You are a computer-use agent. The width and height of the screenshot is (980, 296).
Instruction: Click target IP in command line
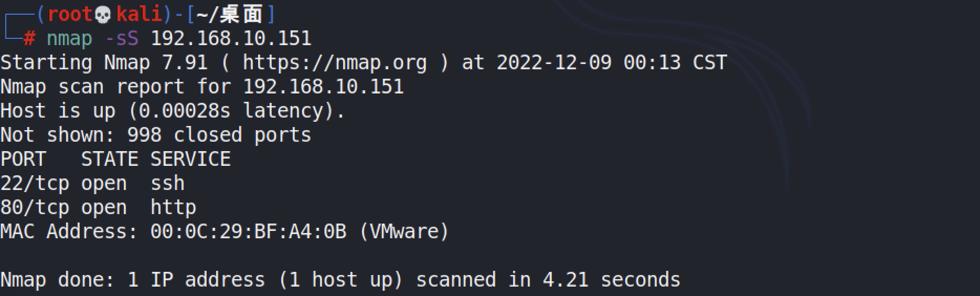pos(231,38)
